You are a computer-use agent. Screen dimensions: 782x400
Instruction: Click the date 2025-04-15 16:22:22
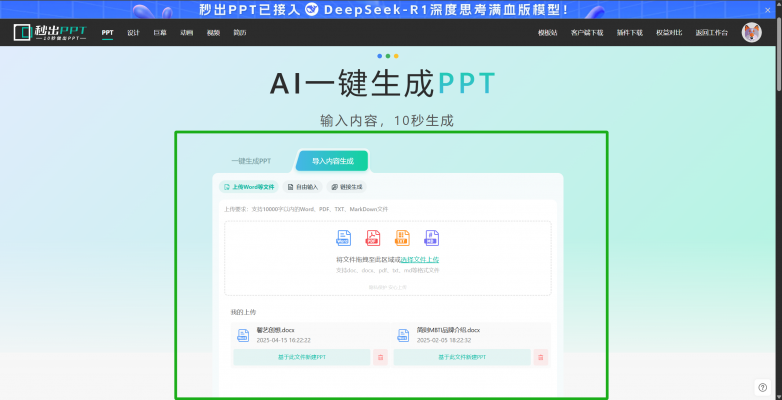[283, 340]
